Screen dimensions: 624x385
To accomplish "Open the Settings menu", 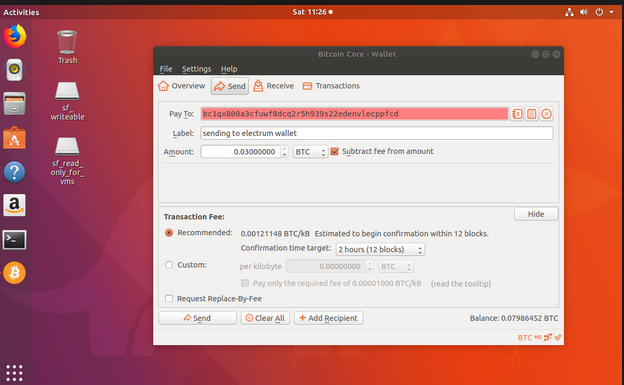I will [197, 69].
